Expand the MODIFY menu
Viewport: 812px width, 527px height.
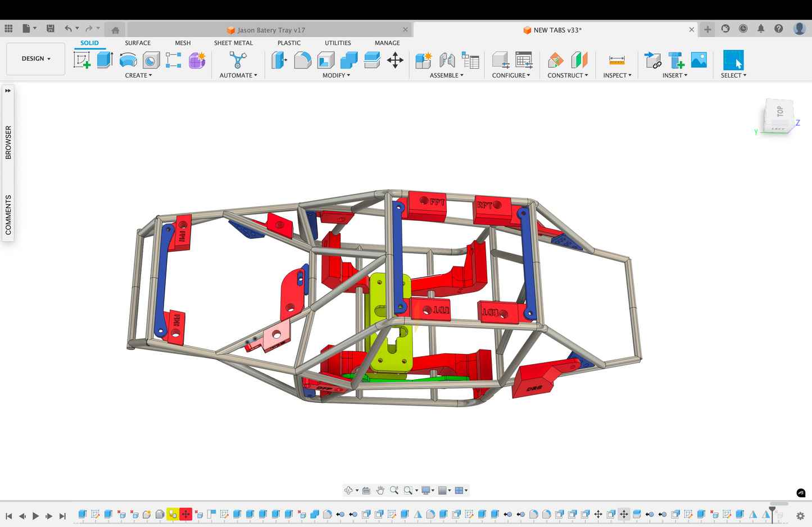pyautogui.click(x=336, y=75)
